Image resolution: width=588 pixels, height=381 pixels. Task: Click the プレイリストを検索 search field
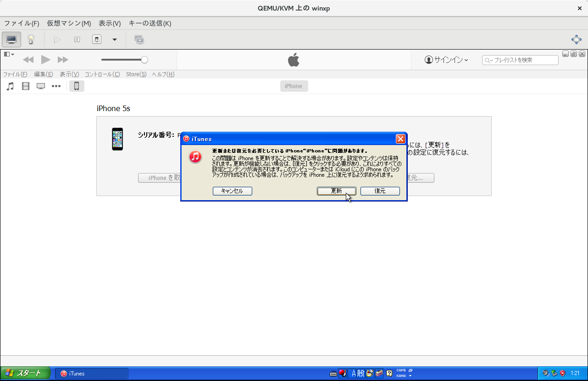pyautogui.click(x=520, y=60)
